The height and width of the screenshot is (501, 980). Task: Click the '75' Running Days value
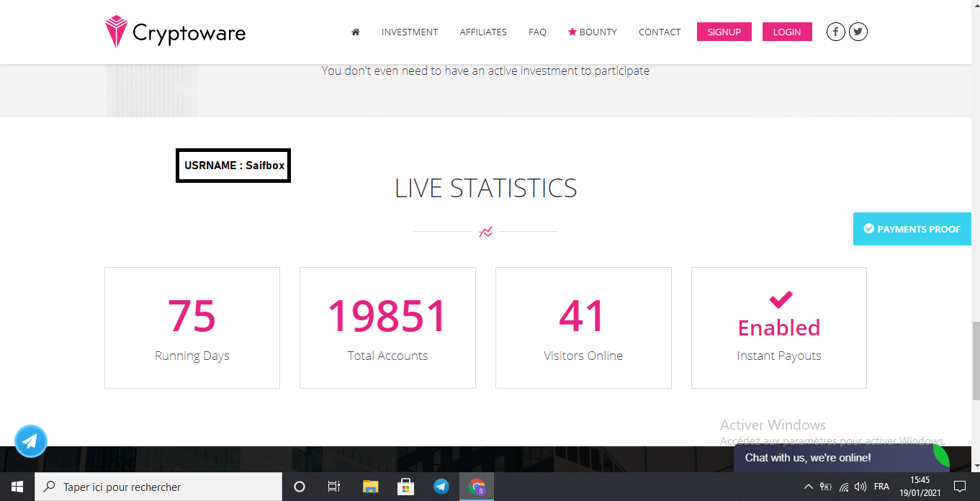192,316
